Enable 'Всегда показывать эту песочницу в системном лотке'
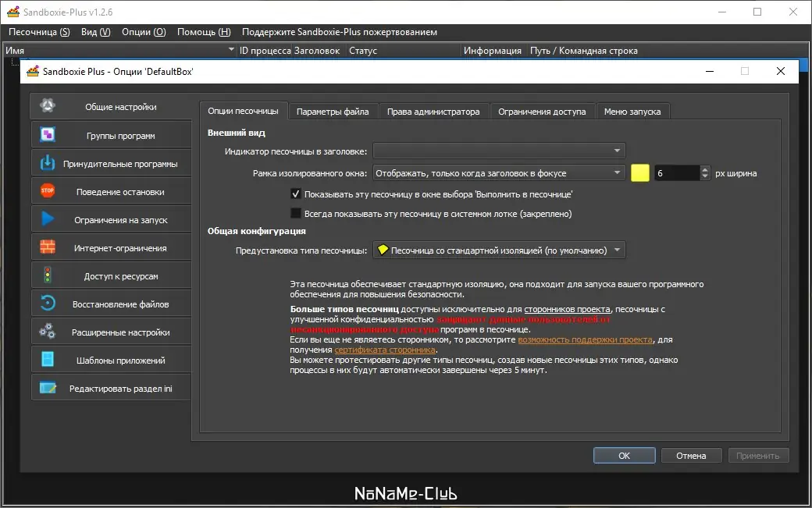 (296, 213)
